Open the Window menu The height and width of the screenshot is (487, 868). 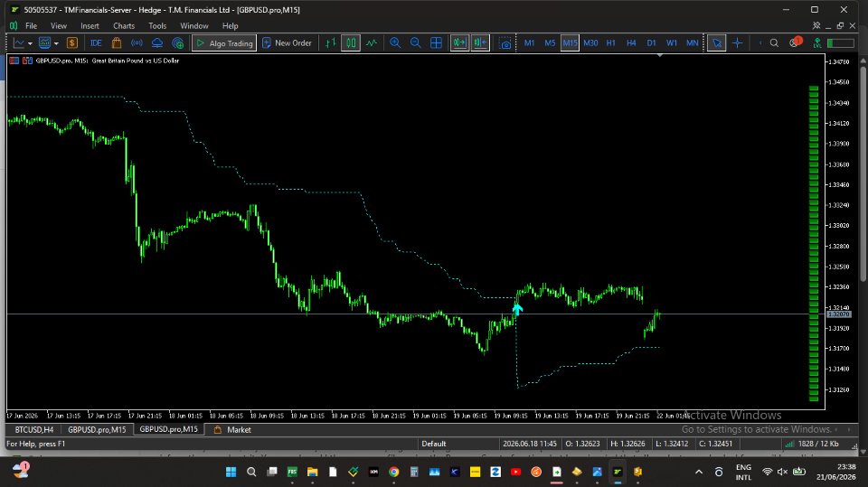pos(194,25)
